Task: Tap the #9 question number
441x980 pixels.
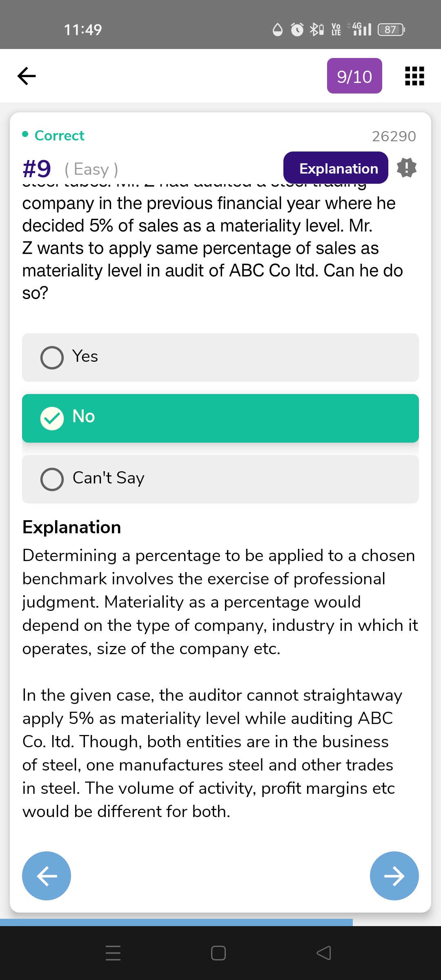Action: click(37, 169)
